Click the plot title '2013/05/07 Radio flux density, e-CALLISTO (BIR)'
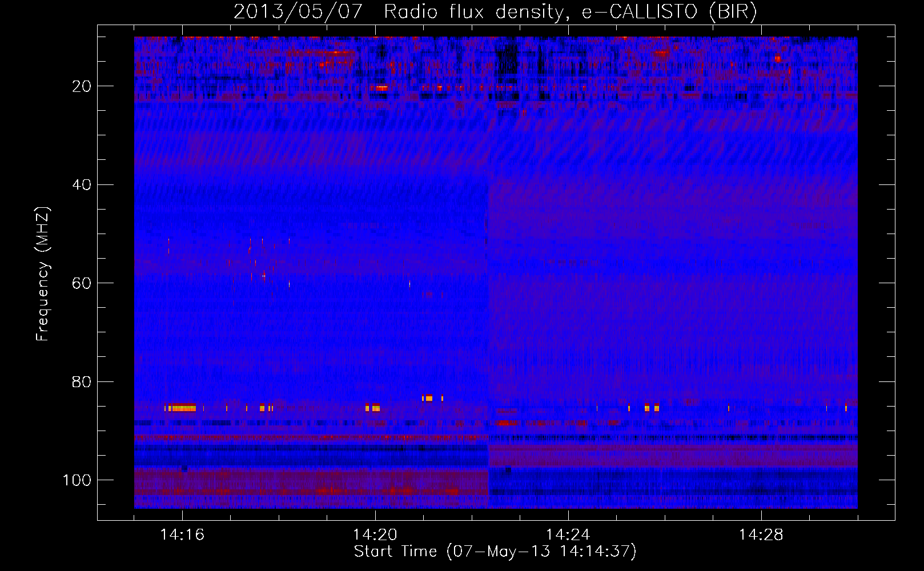The image size is (924, 571). tap(495, 12)
